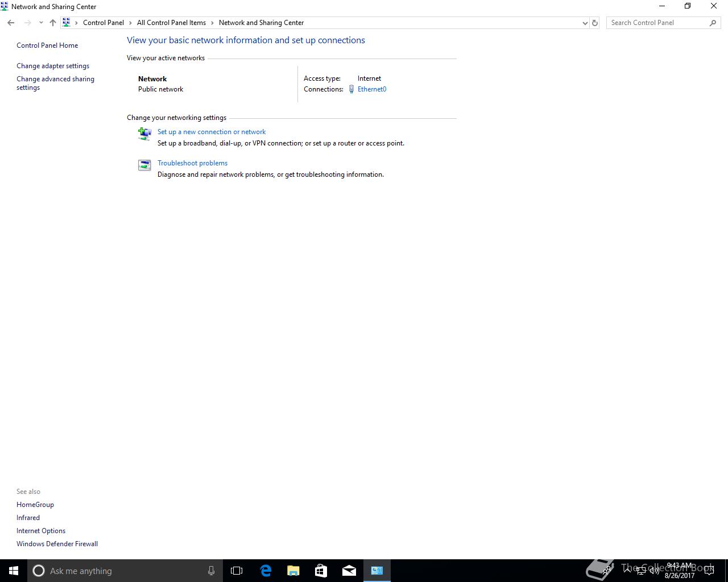Screen dimensions: 728x582
Task: Click the 'Access type:' label
Action: 322,78
